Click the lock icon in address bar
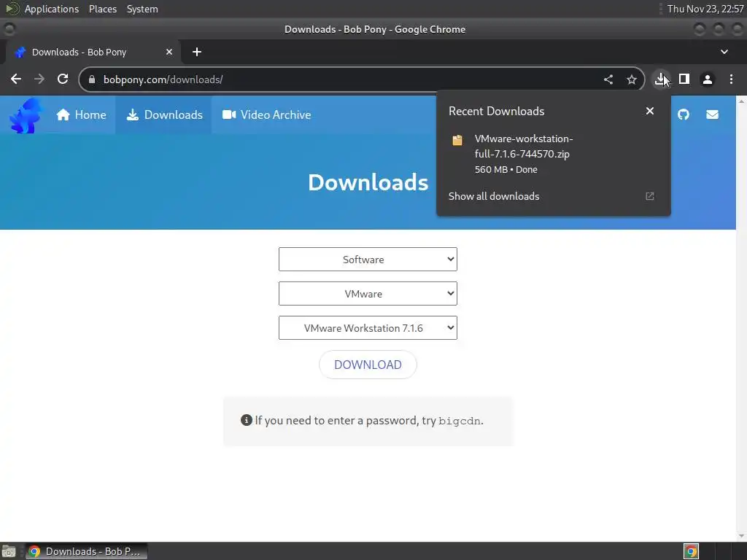 click(x=92, y=79)
